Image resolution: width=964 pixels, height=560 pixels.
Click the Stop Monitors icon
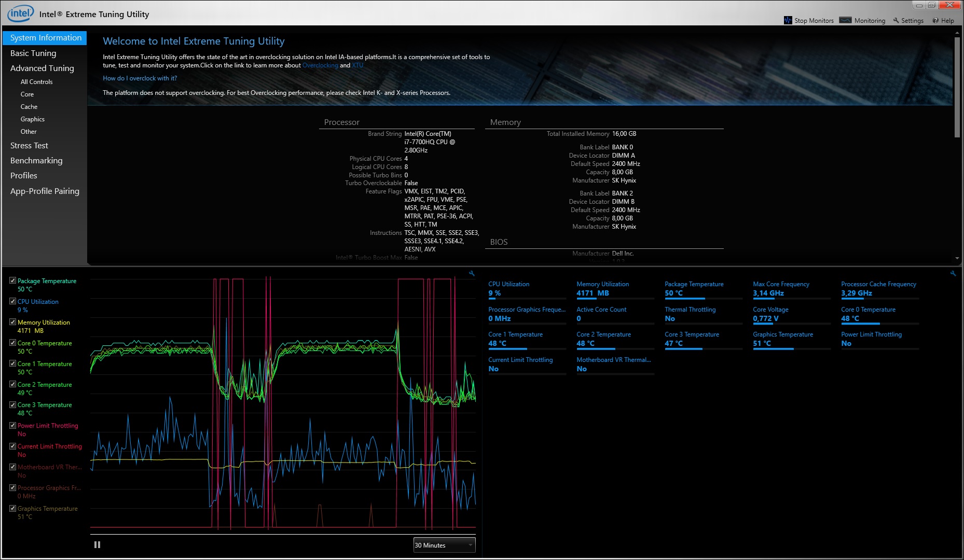point(788,20)
